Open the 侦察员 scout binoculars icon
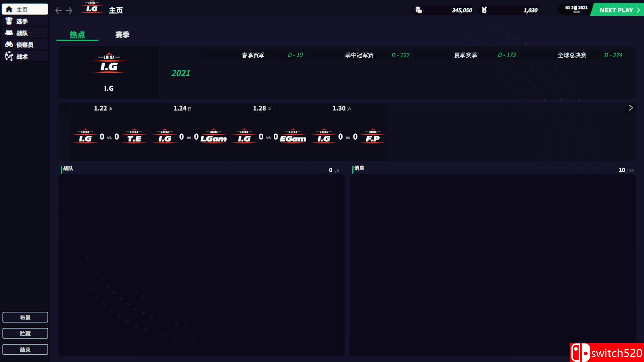Viewport: 644px width, 362px height. pos(9,45)
